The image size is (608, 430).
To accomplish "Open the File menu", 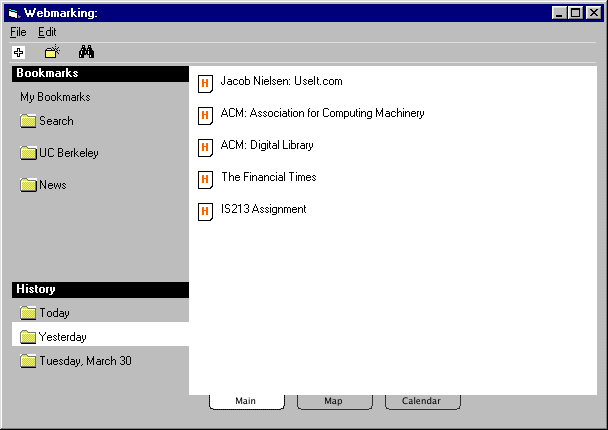I will 18,32.
